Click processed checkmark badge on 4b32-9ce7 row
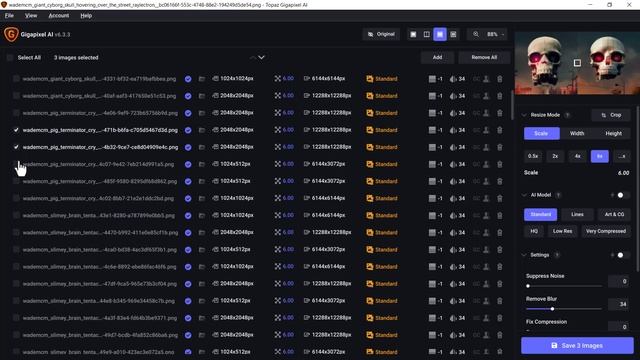 pos(188,147)
